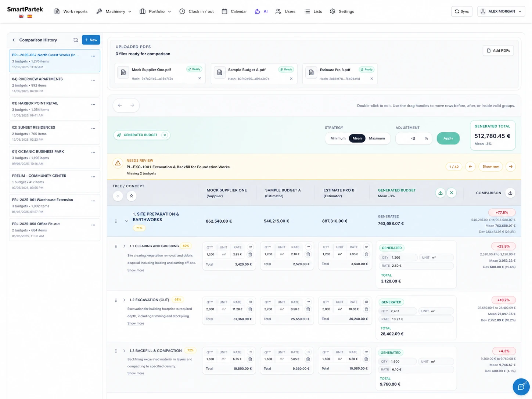
Task: Click the Apply adjustment button
Action: pyautogui.click(x=448, y=139)
